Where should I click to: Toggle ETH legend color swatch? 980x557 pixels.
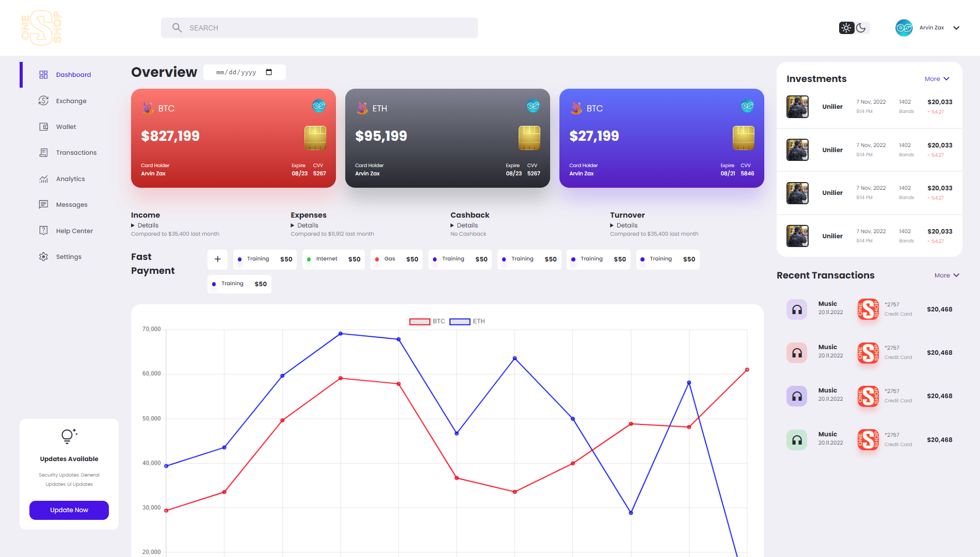[x=459, y=321]
